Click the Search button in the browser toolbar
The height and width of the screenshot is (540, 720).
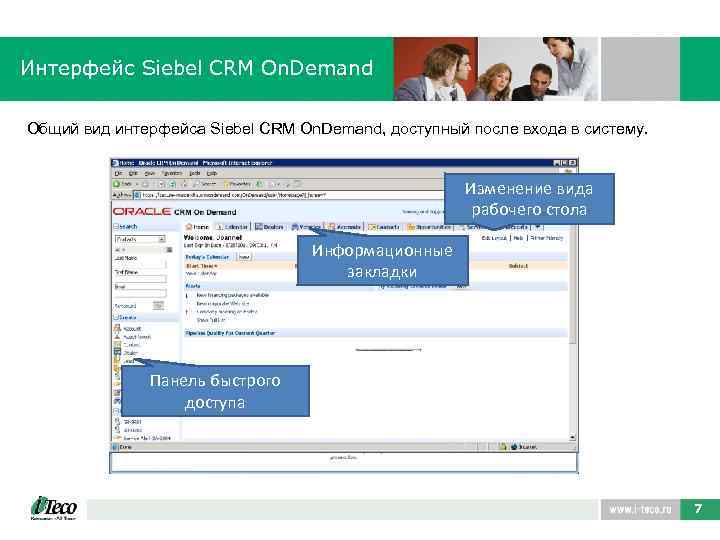(x=205, y=184)
